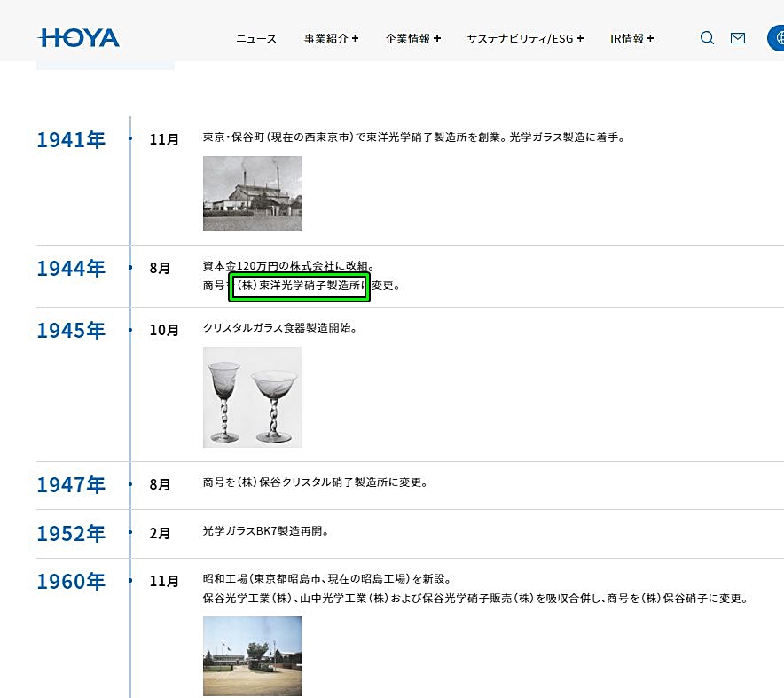Image resolution: width=784 pixels, height=698 pixels.
Task: Open site search with magnifier icon
Action: tap(707, 38)
